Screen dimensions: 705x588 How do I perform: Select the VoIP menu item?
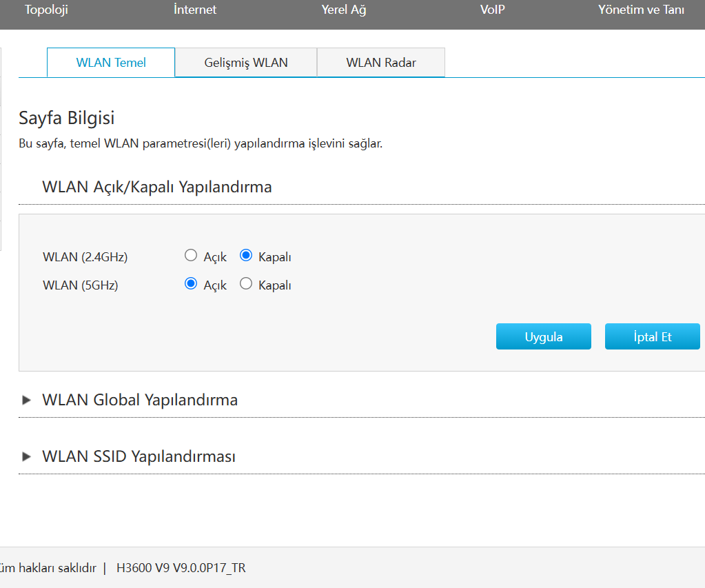tap(493, 10)
